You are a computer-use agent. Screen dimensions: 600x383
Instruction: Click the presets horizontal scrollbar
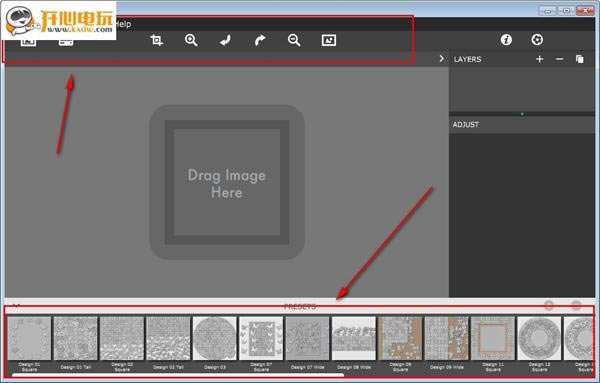(178, 375)
